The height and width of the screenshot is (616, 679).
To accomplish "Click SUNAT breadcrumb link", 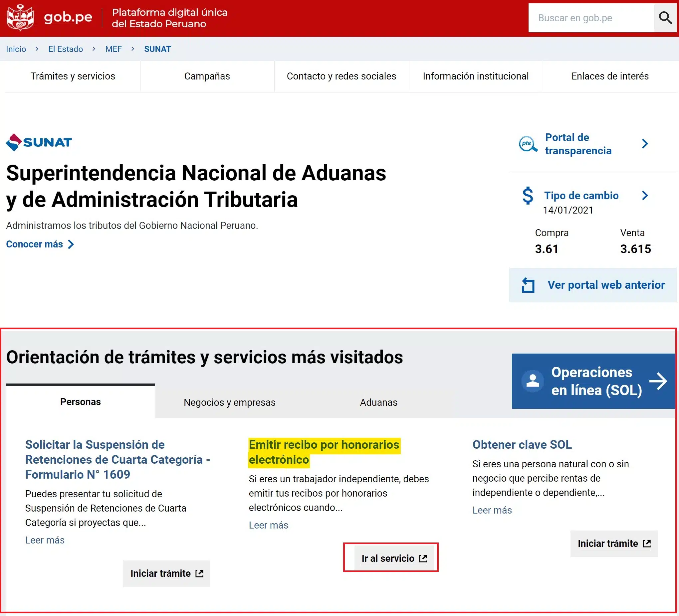I will [x=158, y=49].
